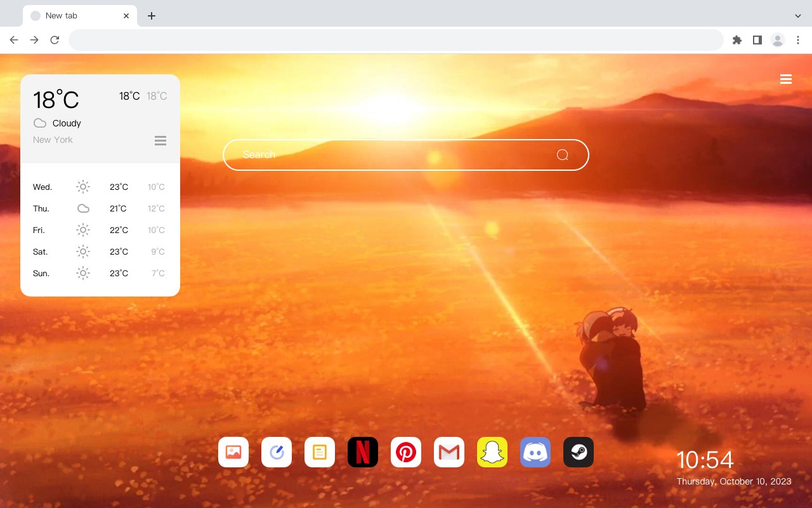812x508 pixels.
Task: Open the Chrome extensions puzzle icon
Action: (x=737, y=40)
